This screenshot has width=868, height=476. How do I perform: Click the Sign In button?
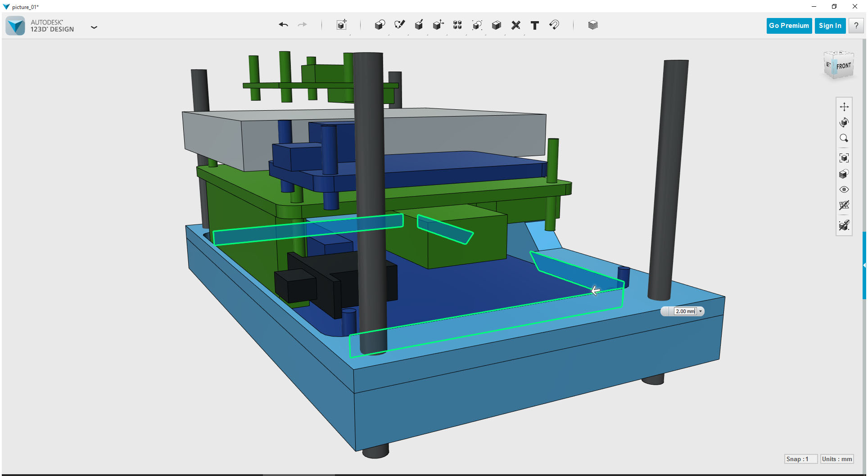coord(830,26)
